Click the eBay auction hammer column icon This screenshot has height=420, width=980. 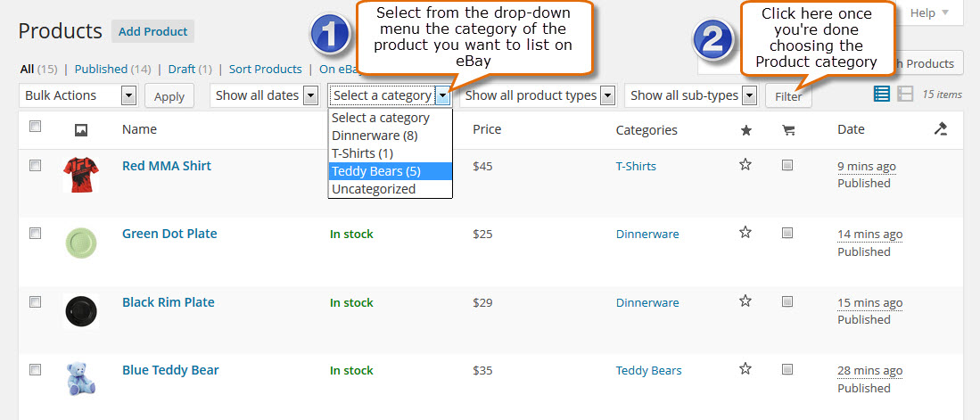coord(941,128)
